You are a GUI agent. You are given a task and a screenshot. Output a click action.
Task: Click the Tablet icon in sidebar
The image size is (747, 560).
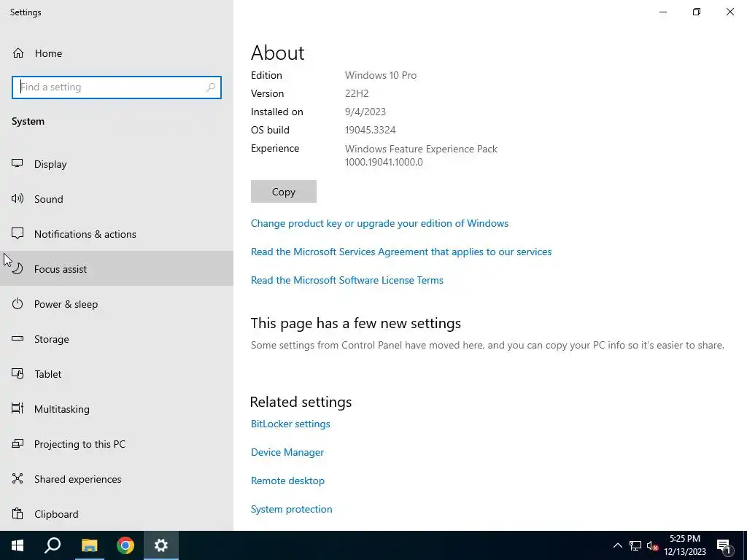click(18, 374)
